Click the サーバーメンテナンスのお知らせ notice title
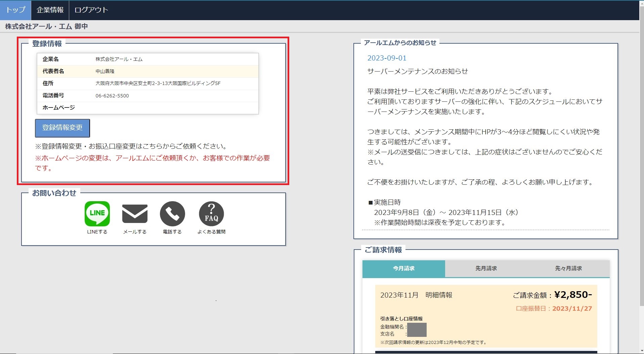The image size is (644, 354). click(x=417, y=71)
